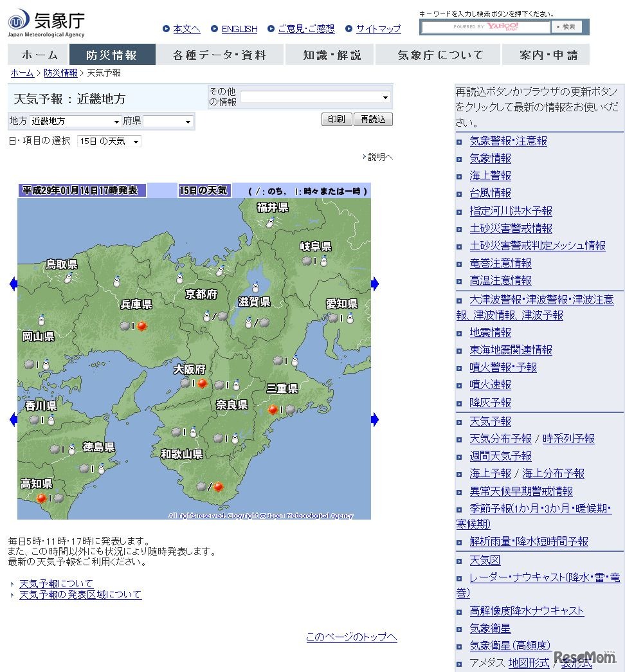Open the ホーム navigation tab
The image size is (625, 672).
pyautogui.click(x=38, y=55)
